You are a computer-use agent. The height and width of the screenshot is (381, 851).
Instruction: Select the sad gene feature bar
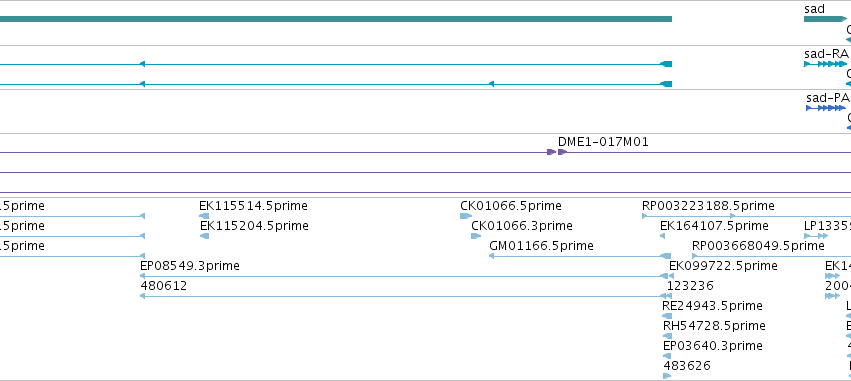pos(825,19)
